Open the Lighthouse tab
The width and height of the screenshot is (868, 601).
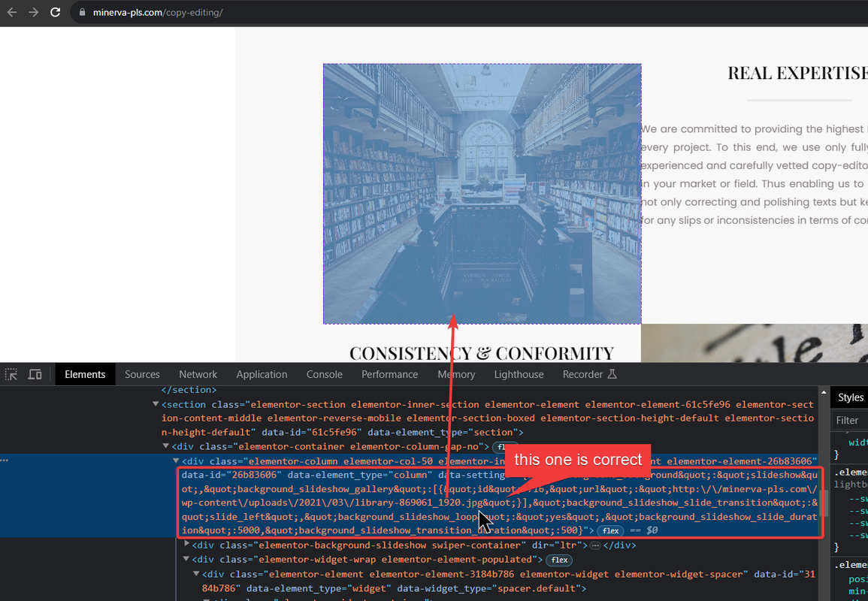pos(519,375)
